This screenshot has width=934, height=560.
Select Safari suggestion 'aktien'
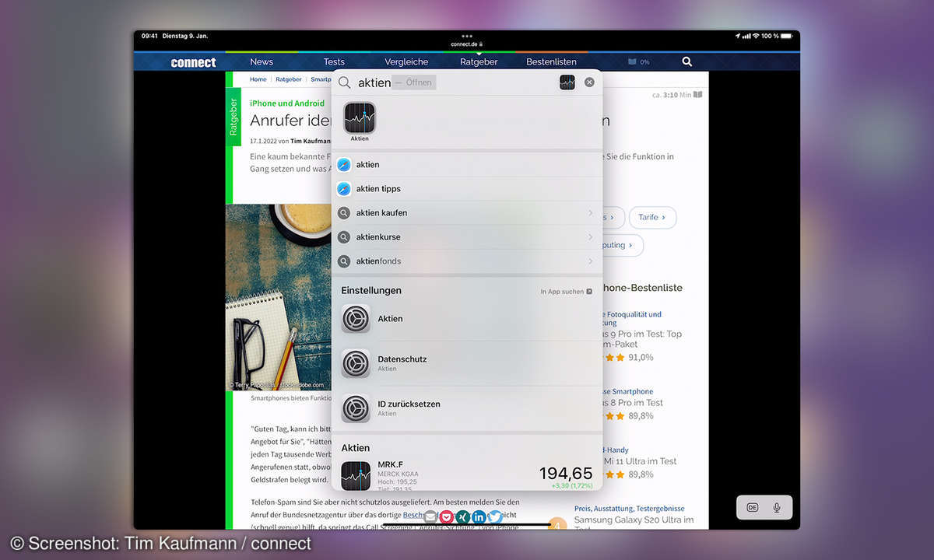click(467, 165)
